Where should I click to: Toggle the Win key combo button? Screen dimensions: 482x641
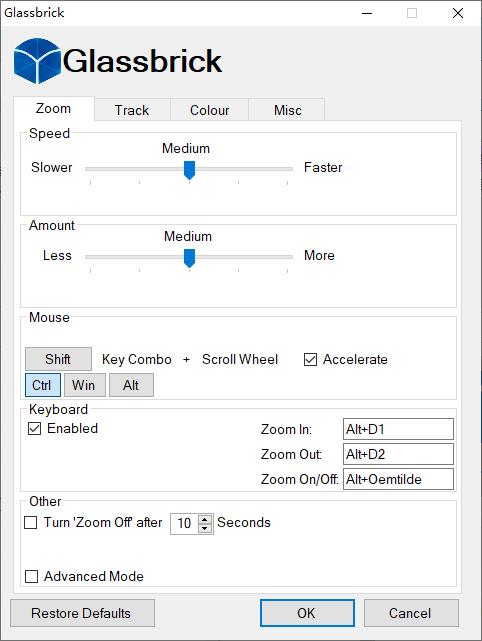(x=85, y=385)
